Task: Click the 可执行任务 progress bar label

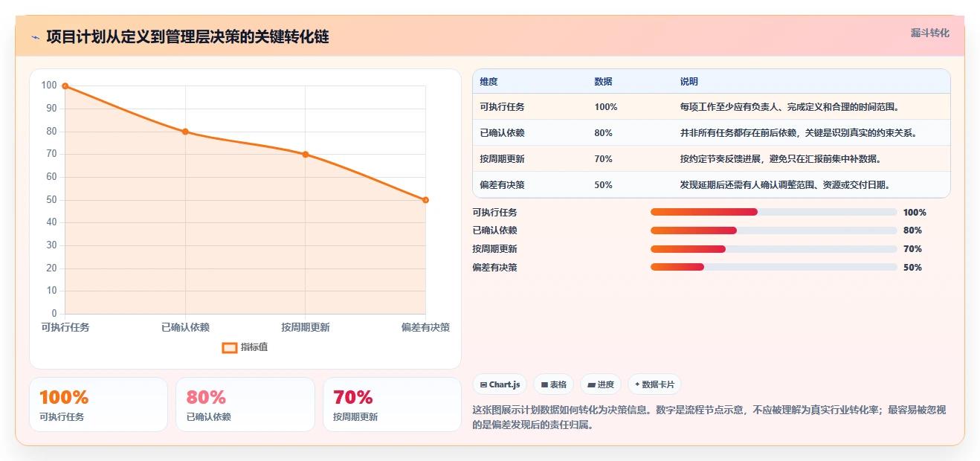Action: (494, 213)
